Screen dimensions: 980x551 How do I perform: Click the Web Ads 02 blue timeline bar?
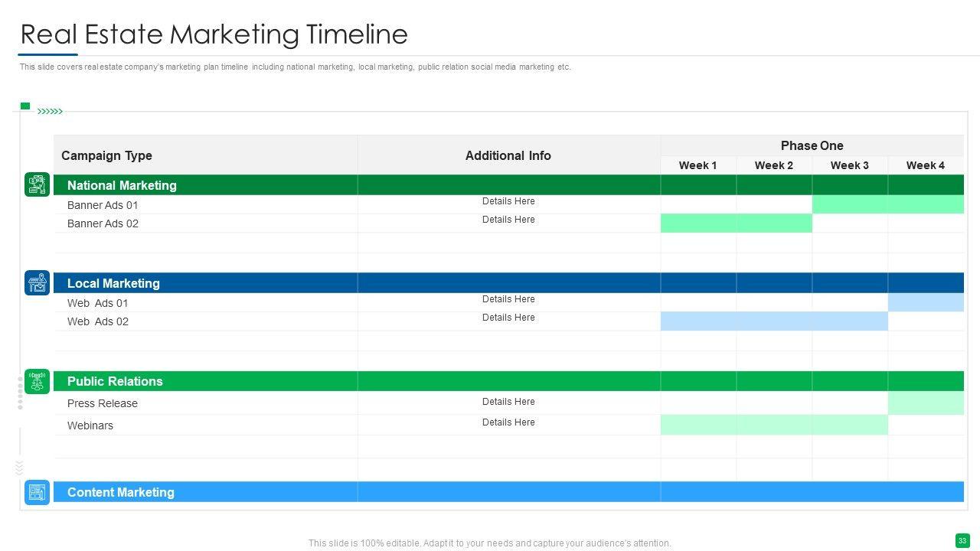coord(773,321)
